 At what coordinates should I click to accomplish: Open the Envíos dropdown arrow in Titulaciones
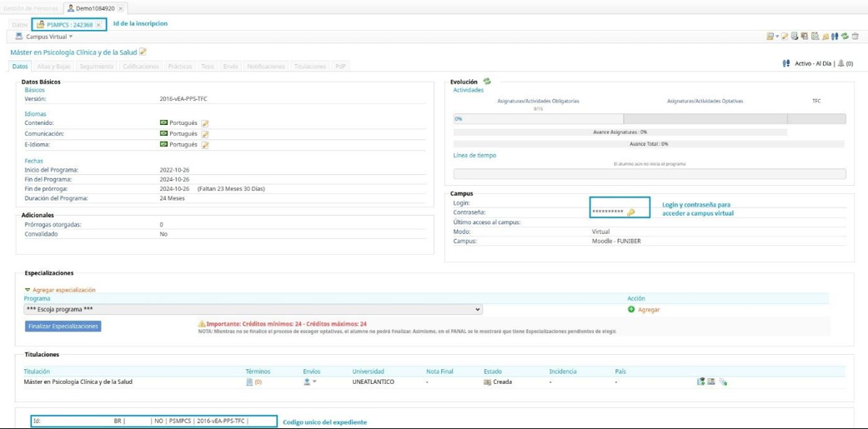(314, 382)
